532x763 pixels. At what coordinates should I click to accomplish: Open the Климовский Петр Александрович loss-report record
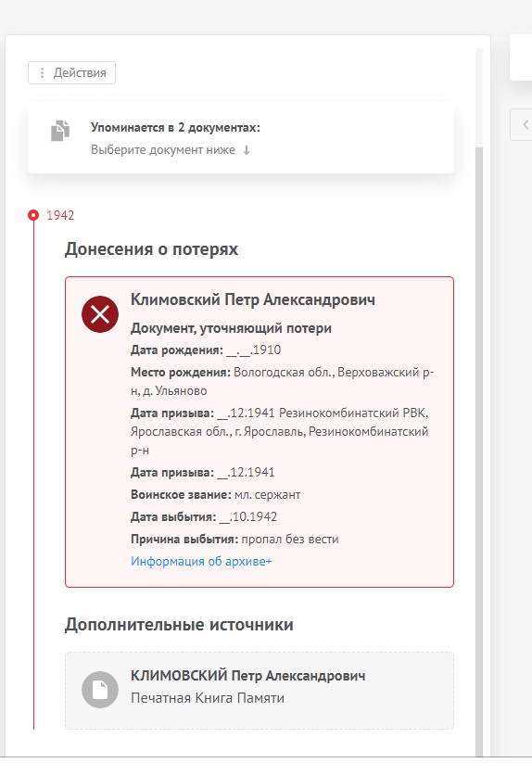(x=260, y=432)
